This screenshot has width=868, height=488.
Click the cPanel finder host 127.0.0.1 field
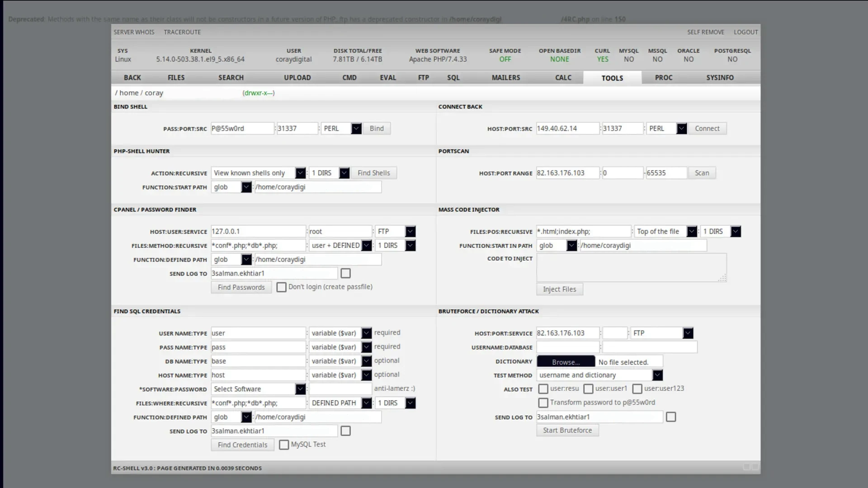point(258,231)
